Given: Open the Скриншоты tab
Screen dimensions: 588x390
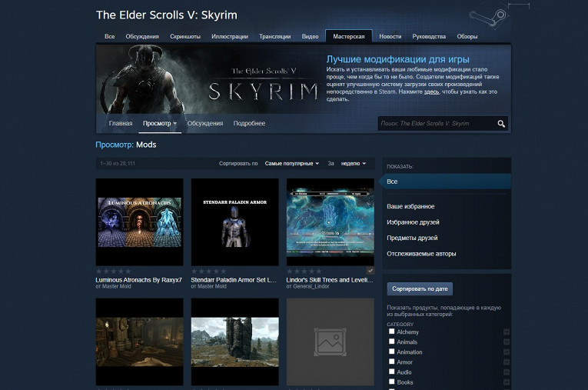Looking at the screenshot, I should click(x=185, y=36).
